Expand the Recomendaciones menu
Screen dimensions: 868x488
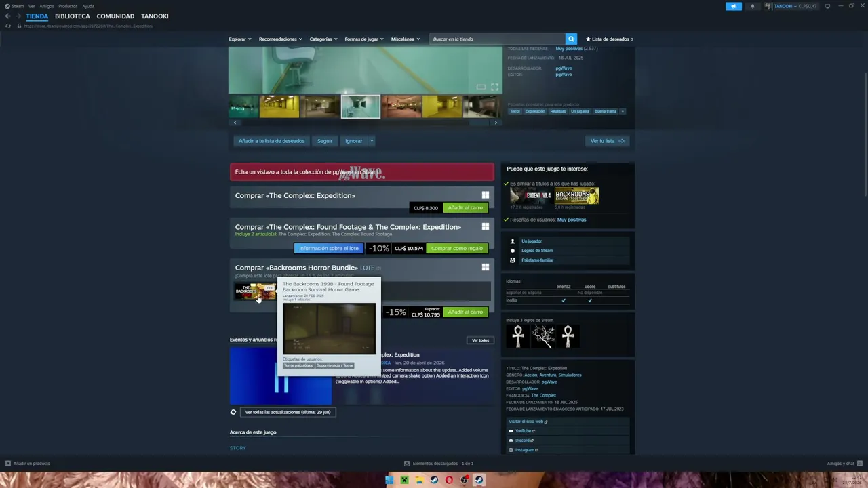point(281,39)
